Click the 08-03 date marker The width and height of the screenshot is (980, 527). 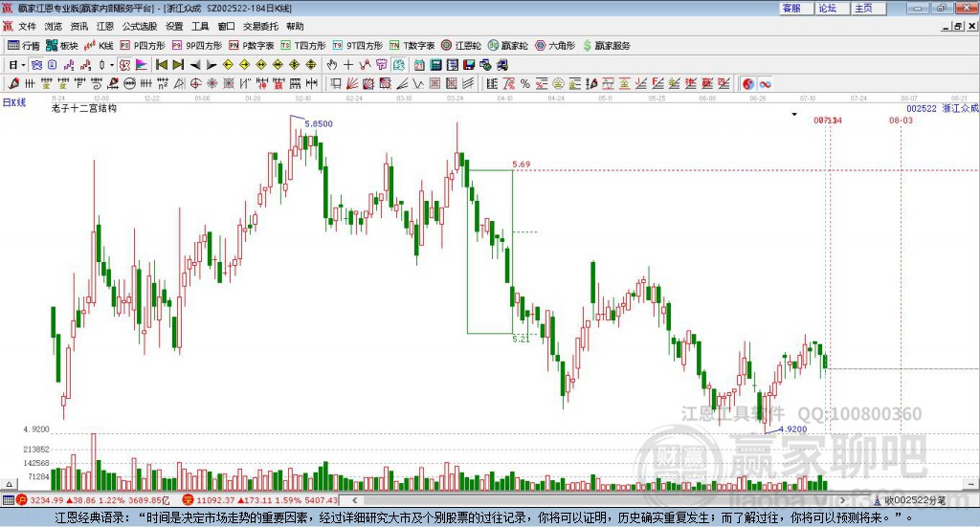click(901, 120)
